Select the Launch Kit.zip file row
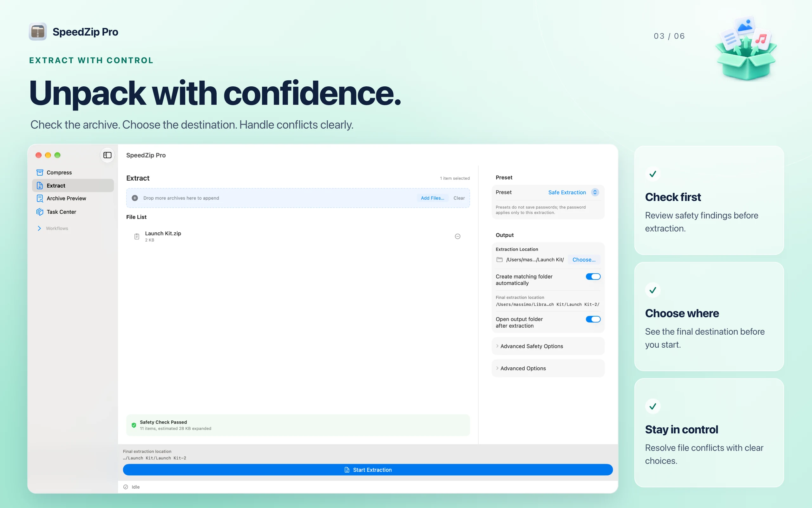Viewport: 812px width, 508px height. [x=298, y=236]
